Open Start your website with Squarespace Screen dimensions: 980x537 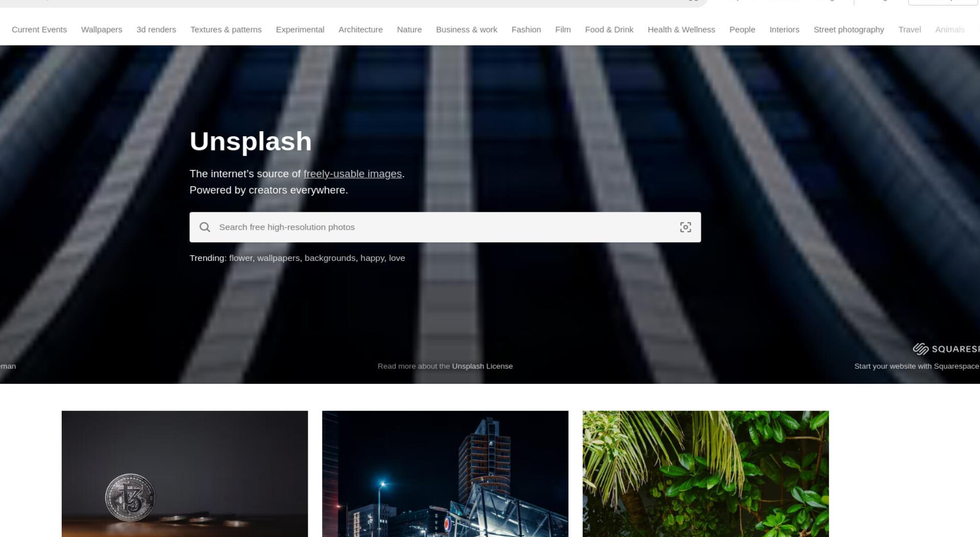[917, 366]
